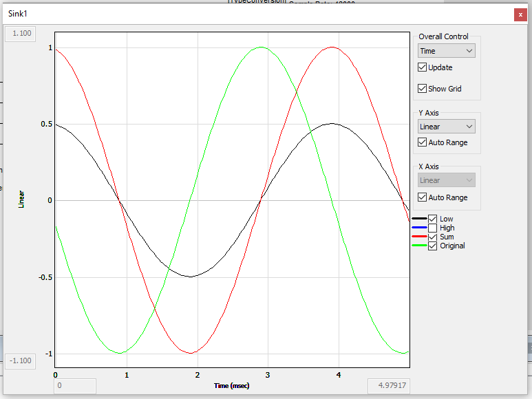Toggle Auto Range under Y Axis
The image size is (532, 399).
pyautogui.click(x=423, y=142)
